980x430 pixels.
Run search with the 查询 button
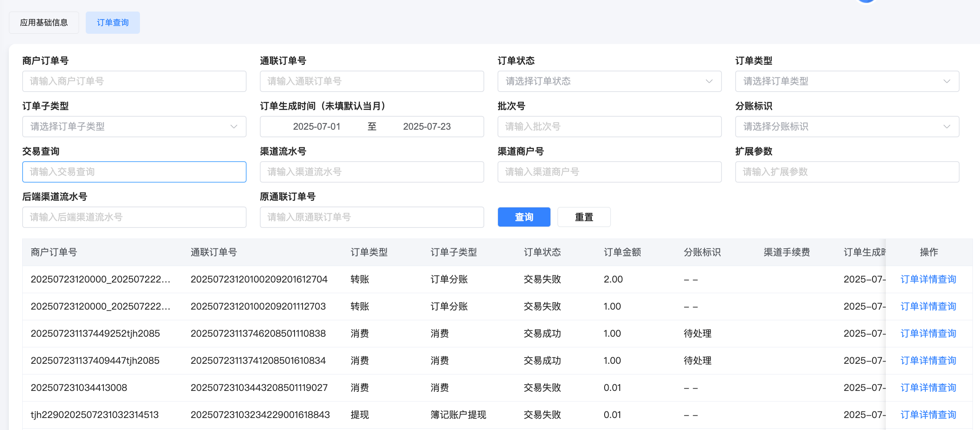coord(524,217)
